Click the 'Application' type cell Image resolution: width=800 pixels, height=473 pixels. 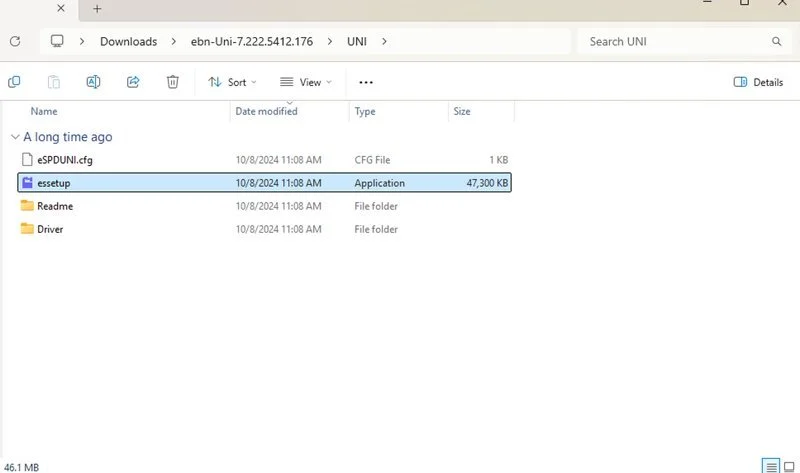[380, 183]
